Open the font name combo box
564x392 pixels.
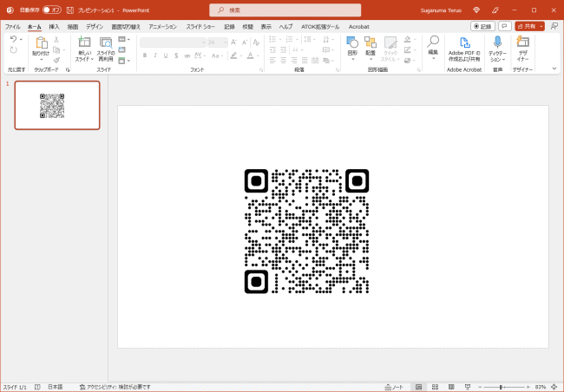(173, 42)
